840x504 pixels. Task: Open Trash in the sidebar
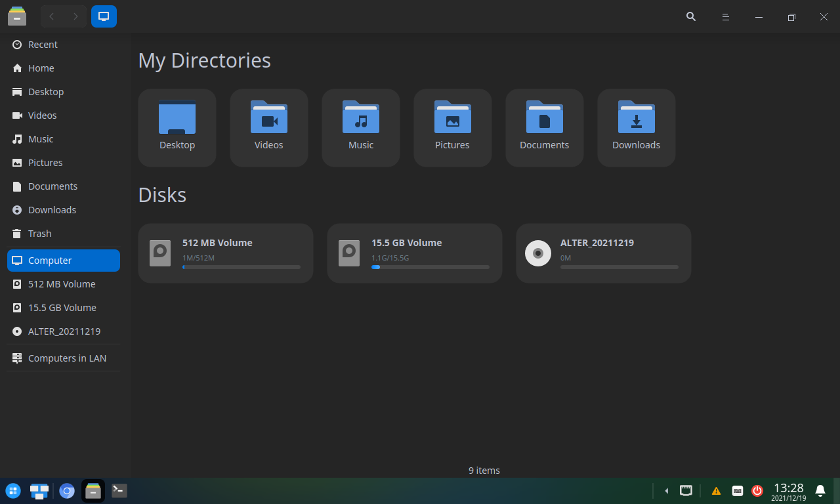tap(64, 234)
